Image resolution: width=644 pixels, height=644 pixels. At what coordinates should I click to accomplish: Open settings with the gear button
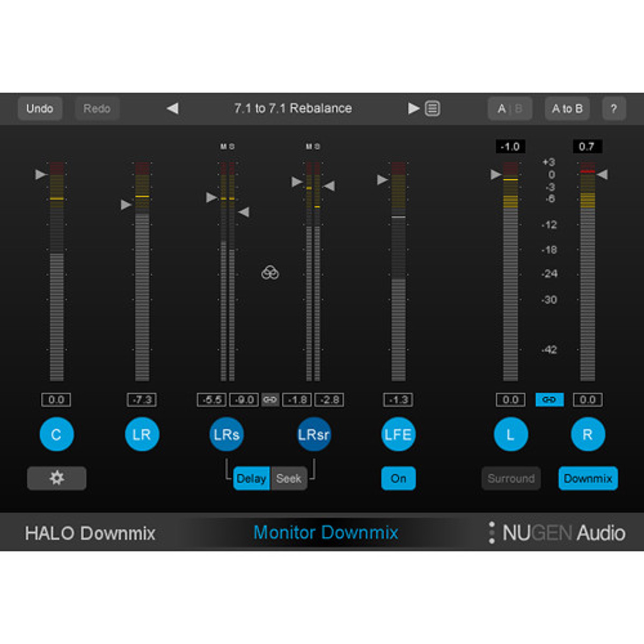click(56, 478)
